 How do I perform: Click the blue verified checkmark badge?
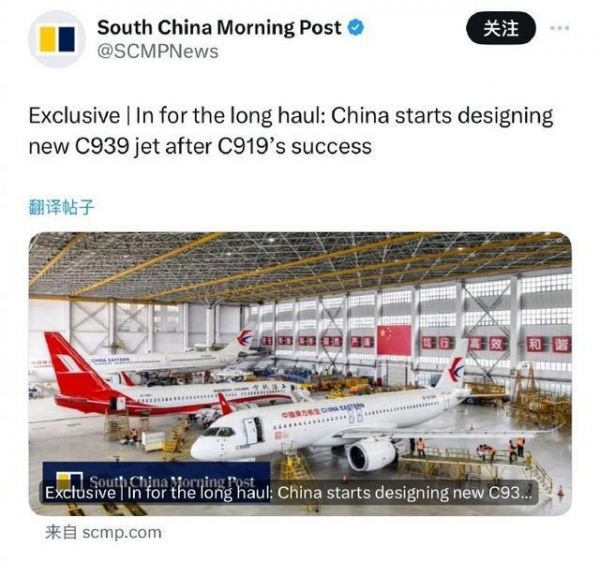[x=355, y=28]
